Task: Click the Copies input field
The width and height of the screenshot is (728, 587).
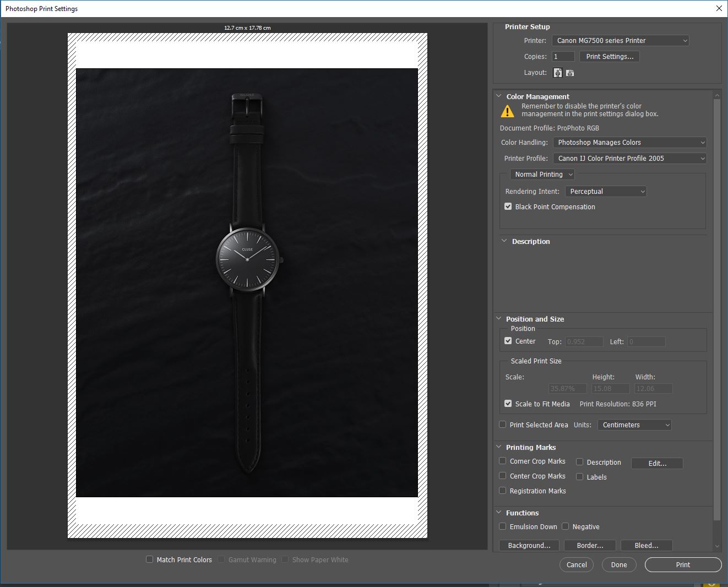Action: coord(563,57)
